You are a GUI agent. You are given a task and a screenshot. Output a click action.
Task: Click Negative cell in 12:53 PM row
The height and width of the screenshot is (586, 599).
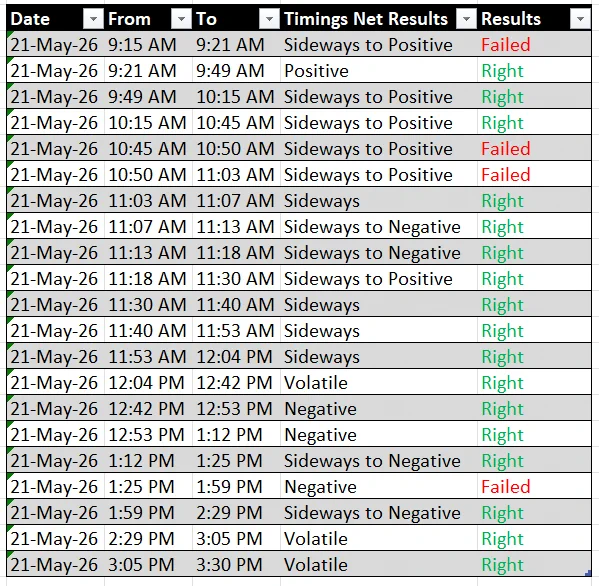(379, 434)
